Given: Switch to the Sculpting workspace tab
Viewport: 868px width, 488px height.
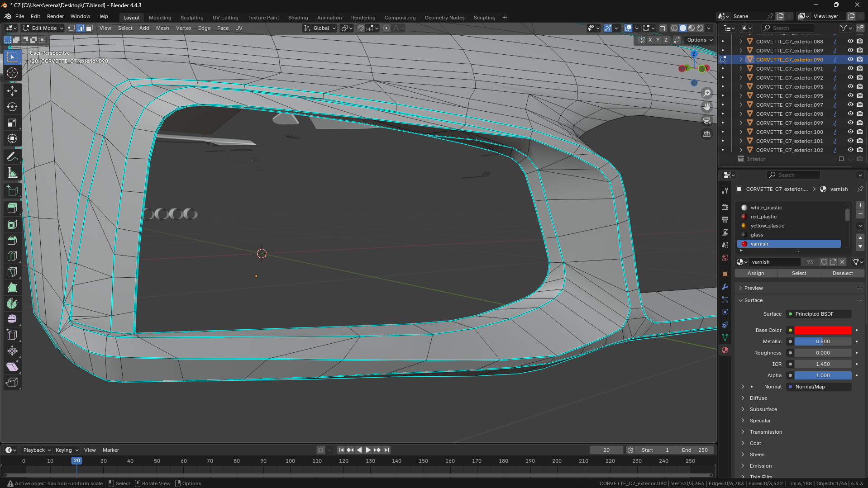Looking at the screenshot, I should [x=192, y=18].
